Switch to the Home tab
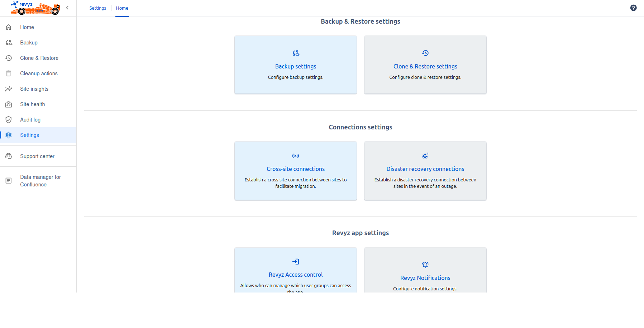The height and width of the screenshot is (328, 644). (x=122, y=8)
